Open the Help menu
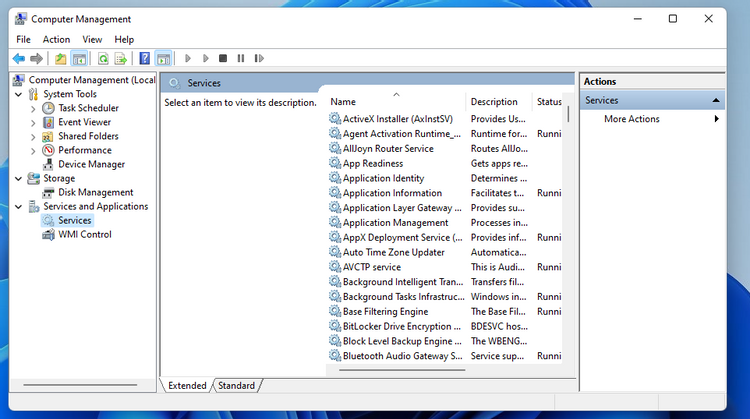Image resolution: width=750 pixels, height=419 pixels. click(x=124, y=39)
